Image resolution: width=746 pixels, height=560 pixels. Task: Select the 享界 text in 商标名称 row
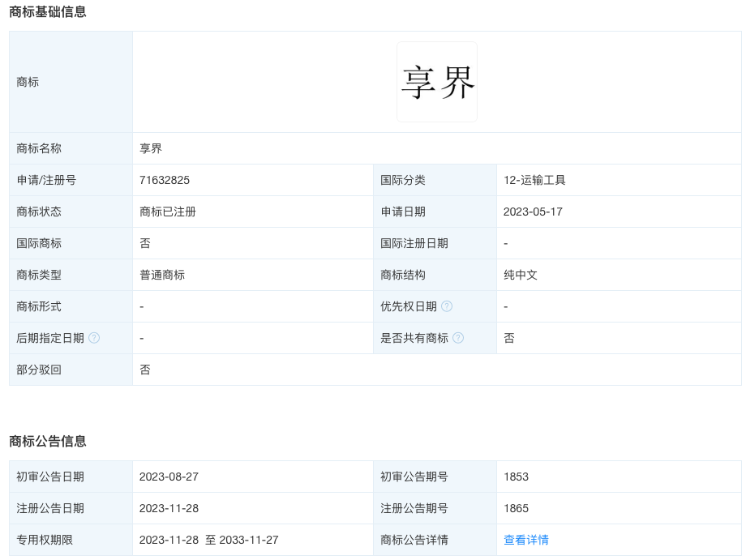coord(151,148)
